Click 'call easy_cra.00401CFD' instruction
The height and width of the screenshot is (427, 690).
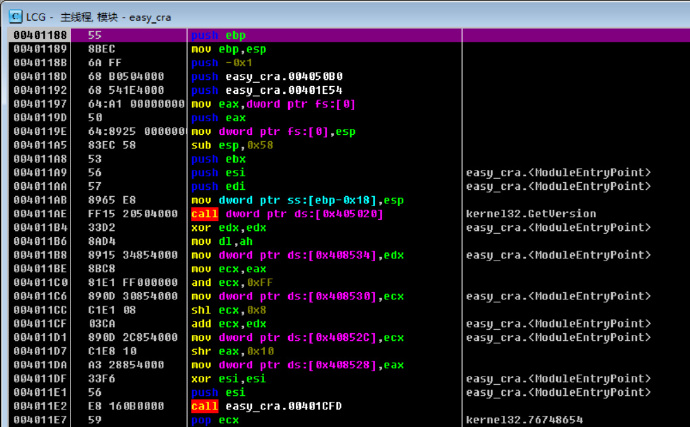[x=266, y=406]
